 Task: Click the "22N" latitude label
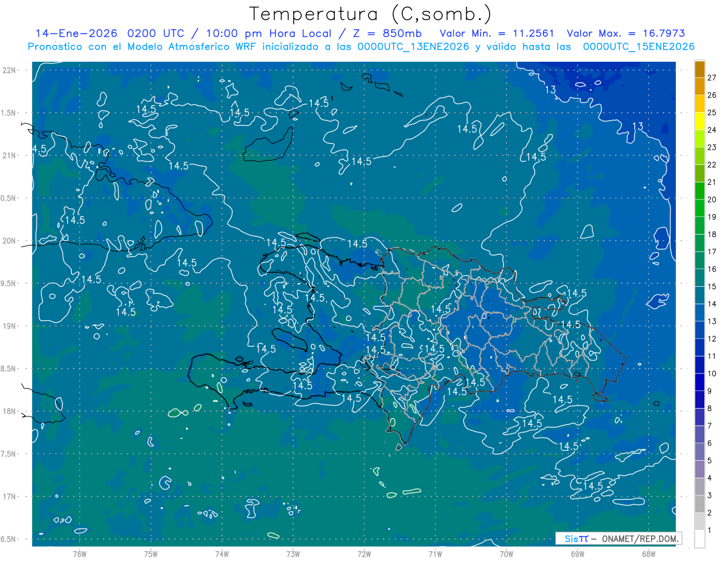(x=9, y=70)
